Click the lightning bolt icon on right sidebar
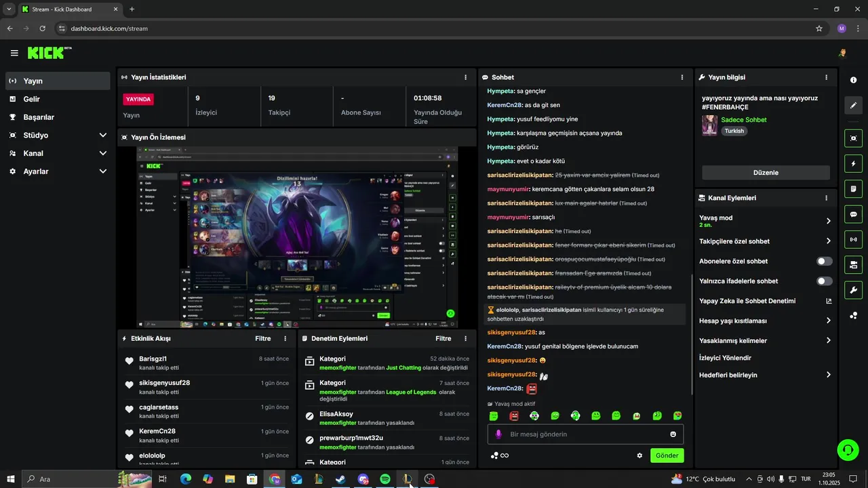Image resolution: width=868 pixels, height=488 pixels. pos(853,163)
